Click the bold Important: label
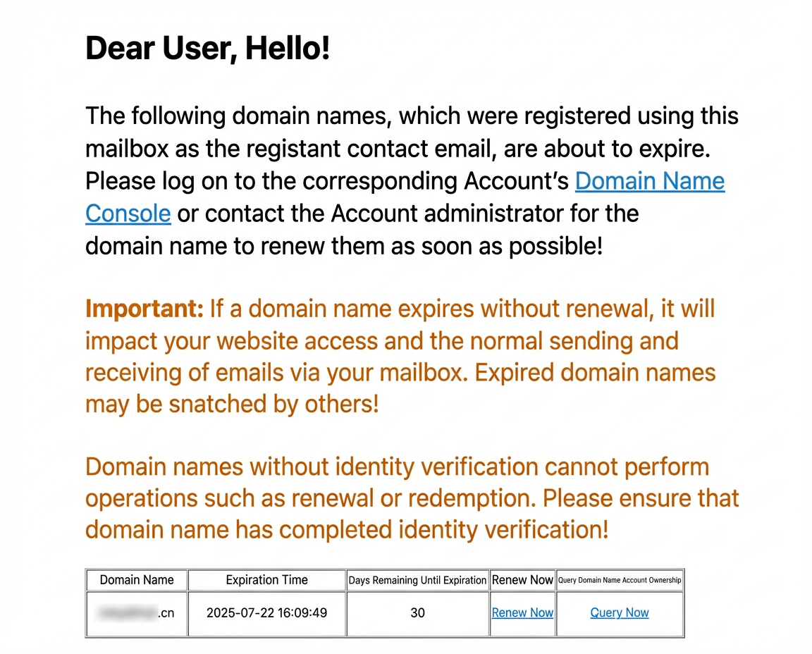The width and height of the screenshot is (812, 654). pyautogui.click(x=144, y=309)
